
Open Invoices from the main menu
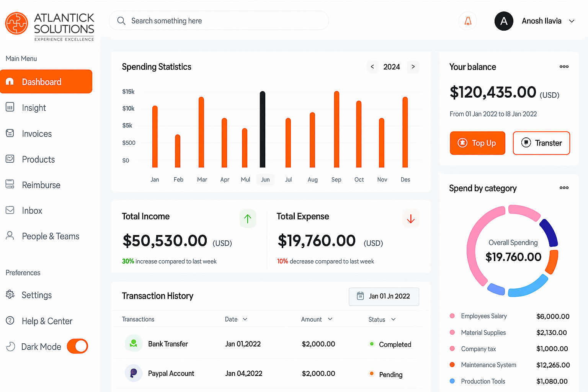coord(37,134)
